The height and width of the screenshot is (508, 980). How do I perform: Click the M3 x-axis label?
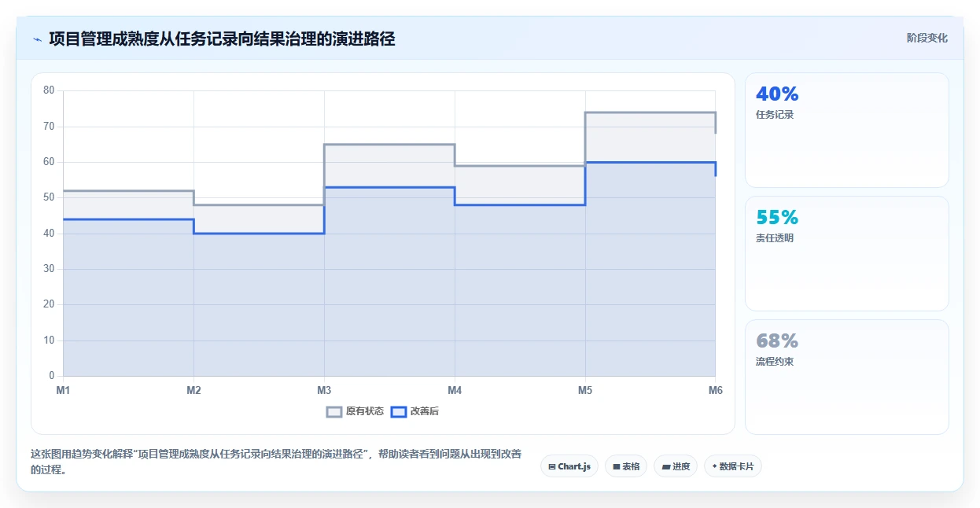324,390
